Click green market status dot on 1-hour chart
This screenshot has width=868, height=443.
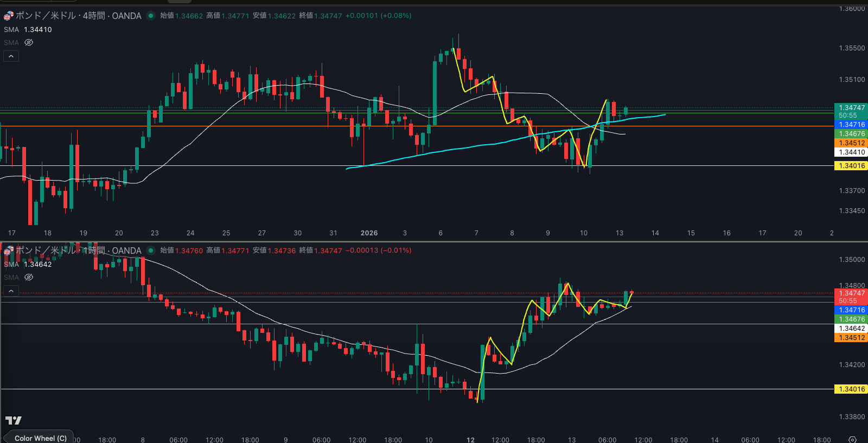[x=151, y=251]
